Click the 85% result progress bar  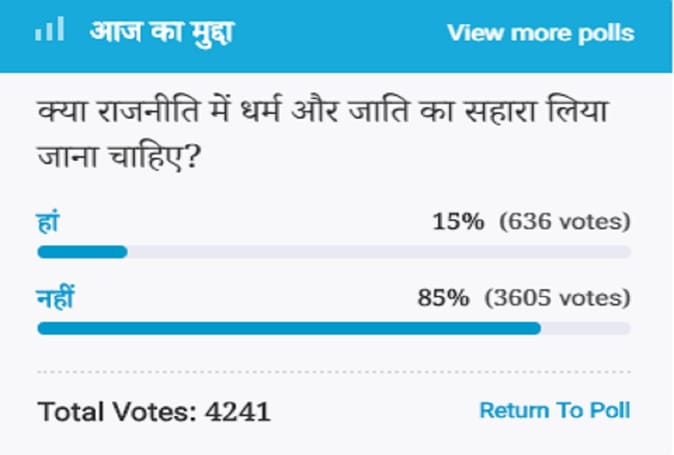point(334,328)
